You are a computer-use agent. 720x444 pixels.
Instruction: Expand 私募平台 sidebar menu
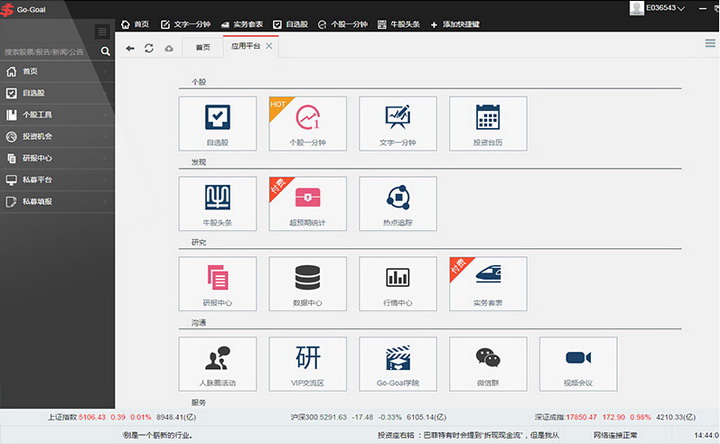[x=57, y=180]
